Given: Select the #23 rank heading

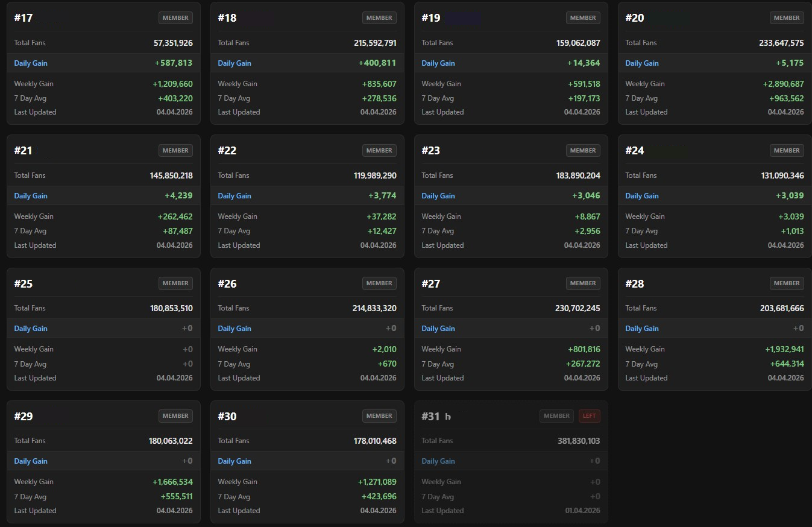Looking at the screenshot, I should pyautogui.click(x=431, y=151).
